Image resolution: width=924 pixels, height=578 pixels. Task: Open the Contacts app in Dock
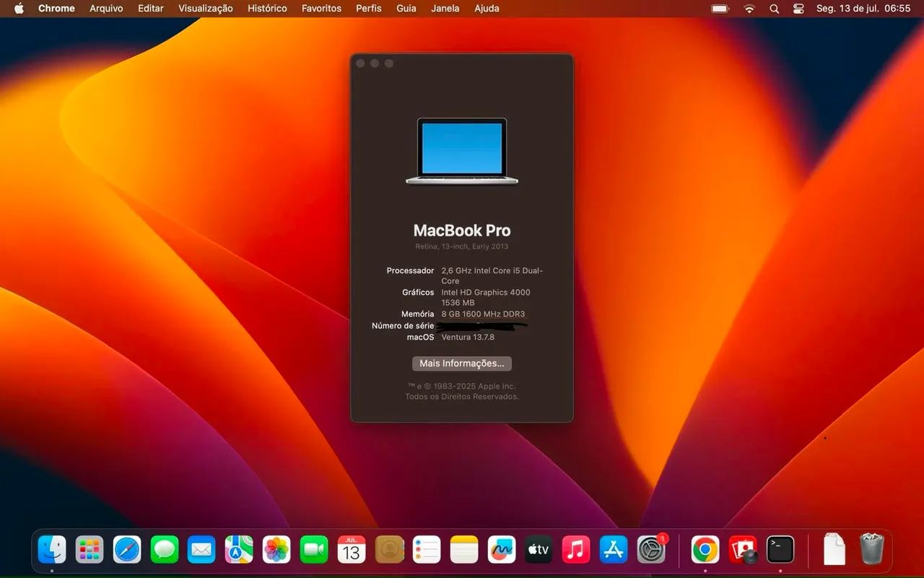pyautogui.click(x=390, y=550)
